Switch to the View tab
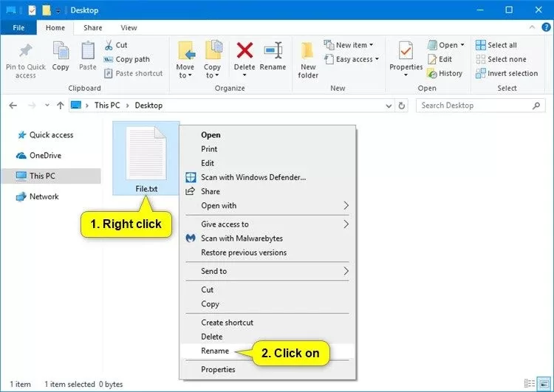554x392 pixels. [x=129, y=27]
